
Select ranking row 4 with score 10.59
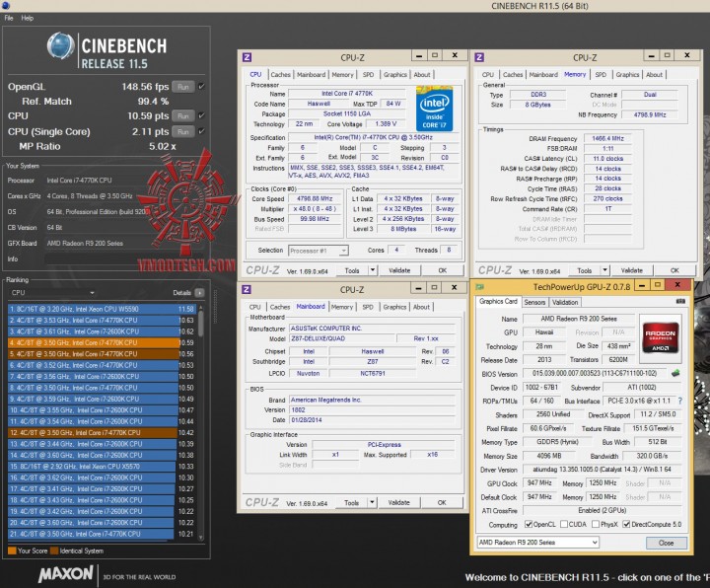[x=102, y=343]
